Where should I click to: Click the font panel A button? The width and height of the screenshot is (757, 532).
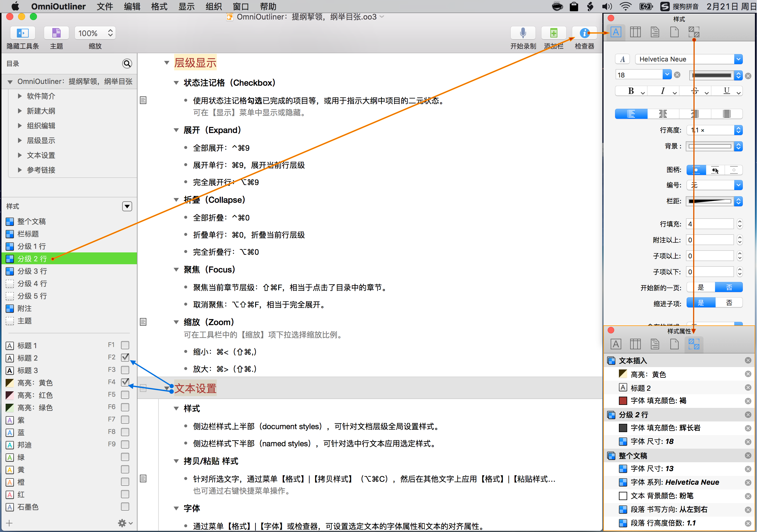[622, 59]
